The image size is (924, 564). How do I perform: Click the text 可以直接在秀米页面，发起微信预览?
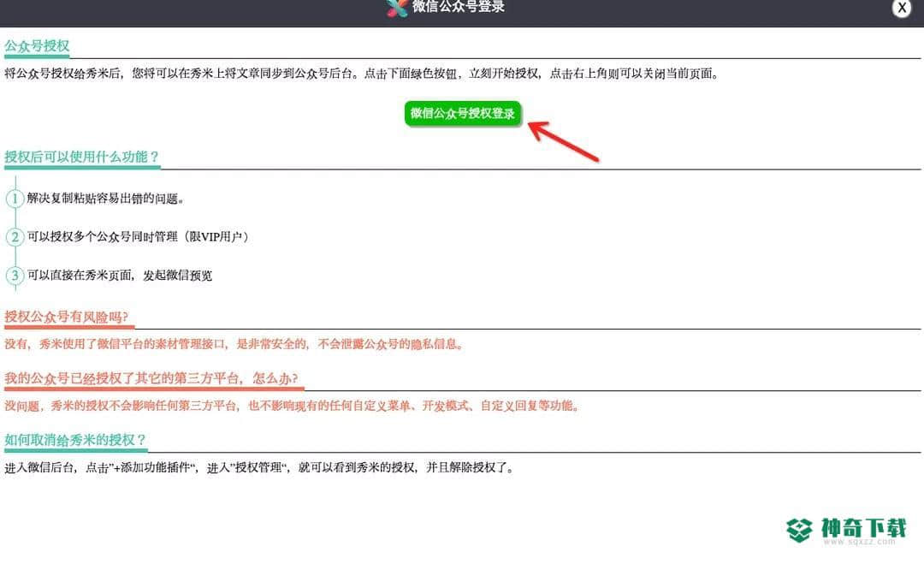pyautogui.click(x=120, y=276)
